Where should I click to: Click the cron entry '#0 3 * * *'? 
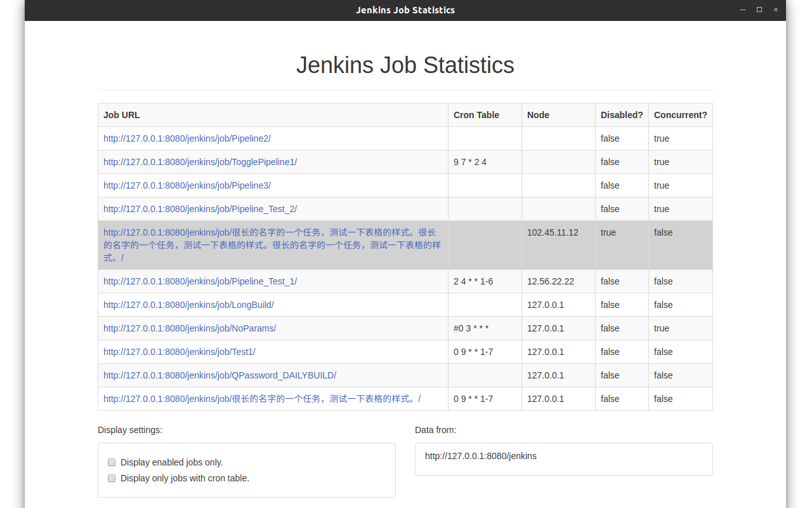coord(471,328)
